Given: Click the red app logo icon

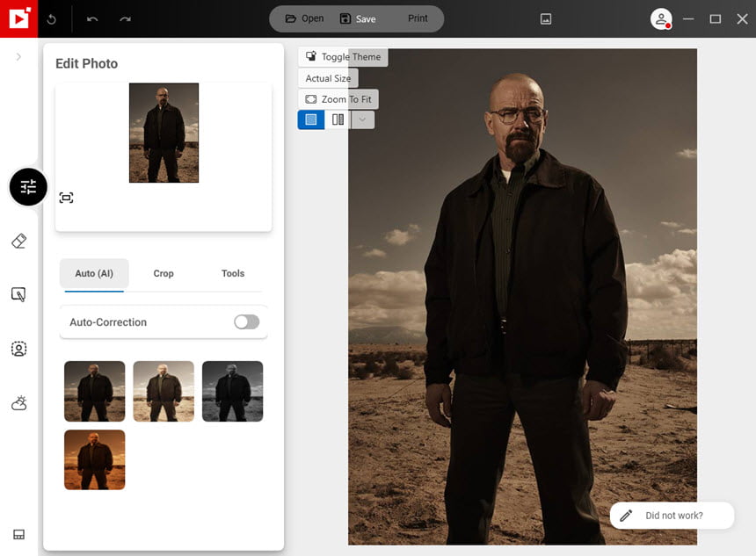Looking at the screenshot, I should point(18,18).
